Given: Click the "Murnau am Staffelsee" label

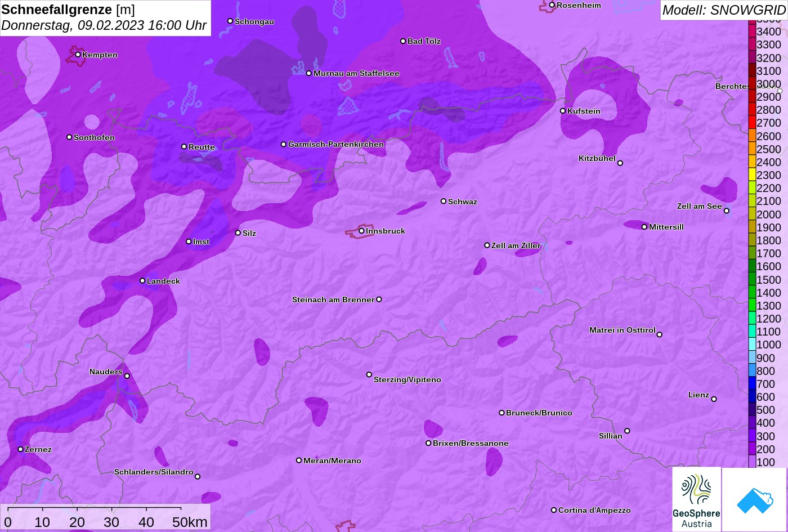Looking at the screenshot, I should [x=356, y=73].
